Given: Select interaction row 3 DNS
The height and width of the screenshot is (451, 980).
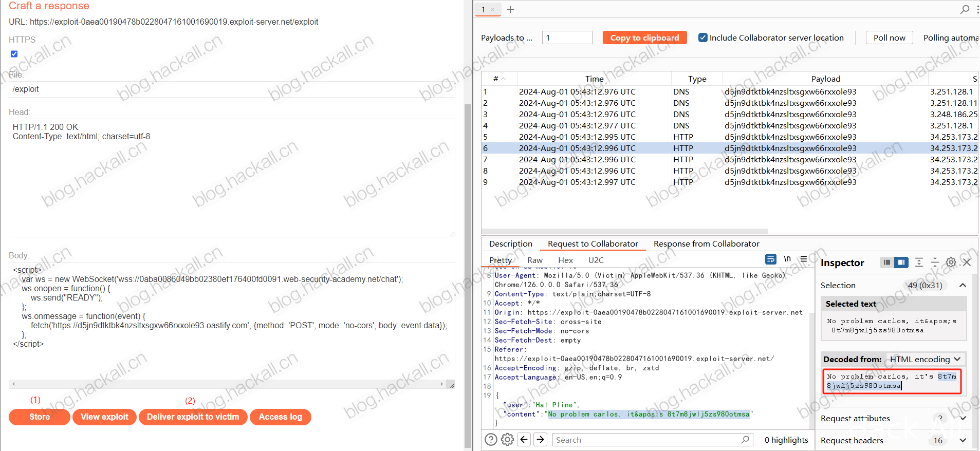Looking at the screenshot, I should [730, 114].
